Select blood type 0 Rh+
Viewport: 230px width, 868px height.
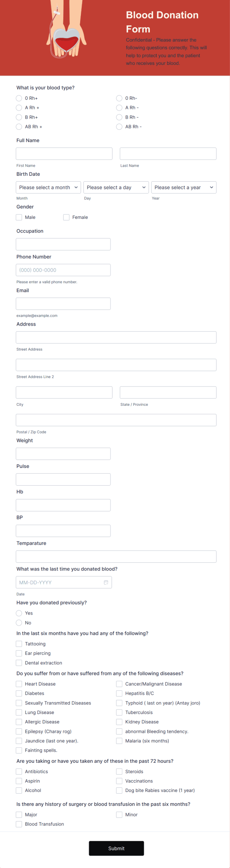(19, 98)
